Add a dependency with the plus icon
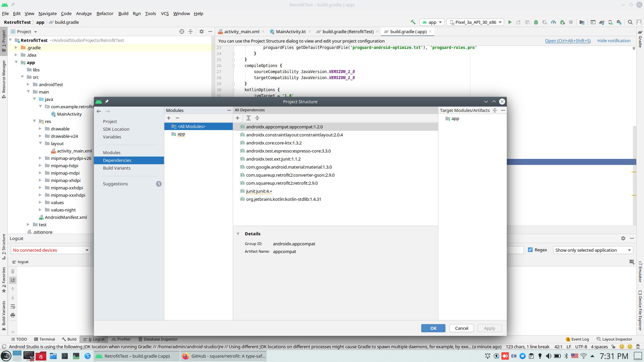Image resolution: width=644 pixels, height=362 pixels. click(x=237, y=118)
